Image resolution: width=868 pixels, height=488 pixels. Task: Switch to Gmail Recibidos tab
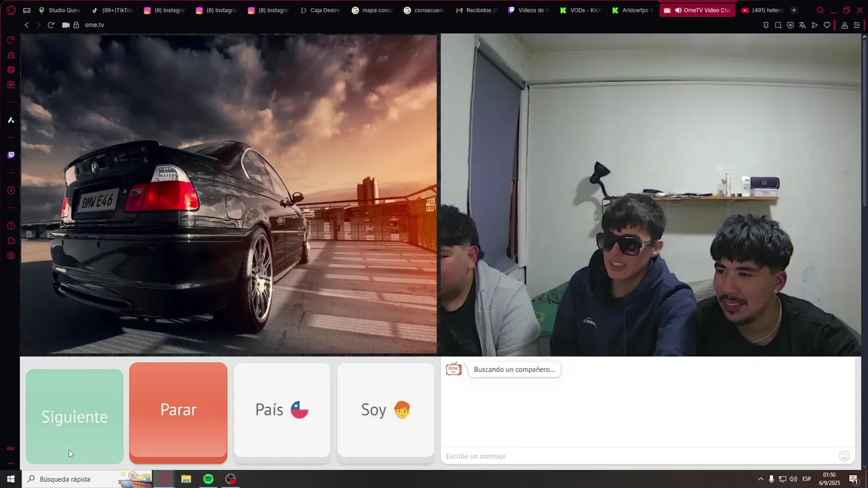coord(476,10)
